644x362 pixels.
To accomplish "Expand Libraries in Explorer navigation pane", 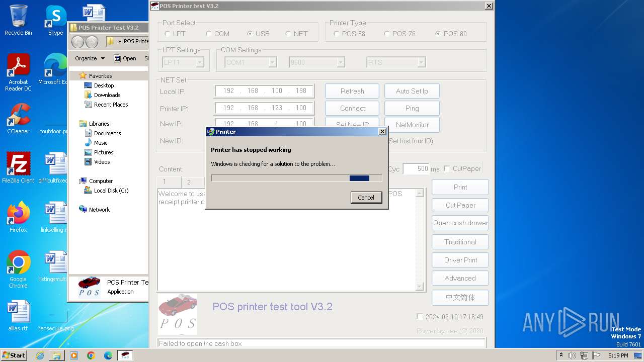I will pos(99,124).
